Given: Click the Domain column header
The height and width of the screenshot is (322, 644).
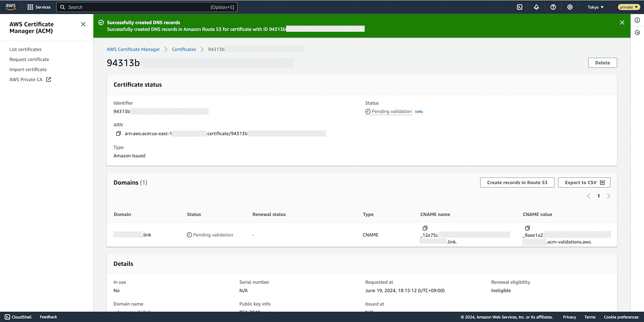Looking at the screenshot, I should pos(122,214).
